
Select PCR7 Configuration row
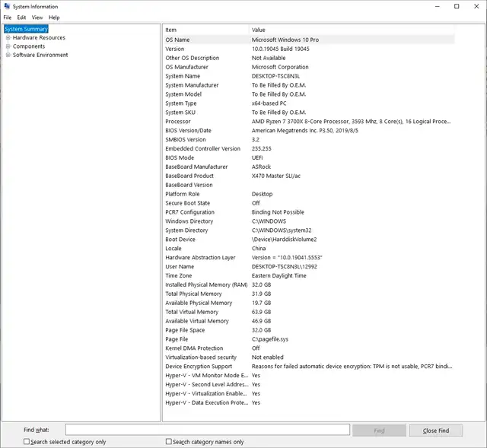[x=309, y=212]
